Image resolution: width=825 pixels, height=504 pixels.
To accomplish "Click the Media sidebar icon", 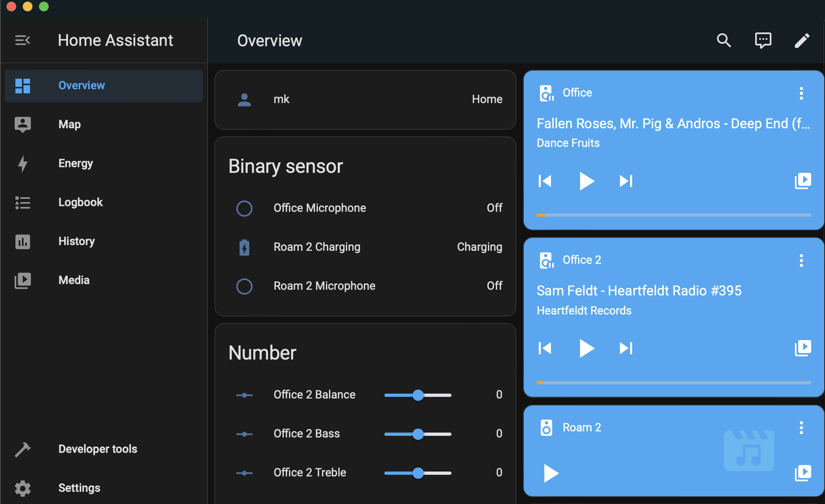I will click(x=22, y=280).
